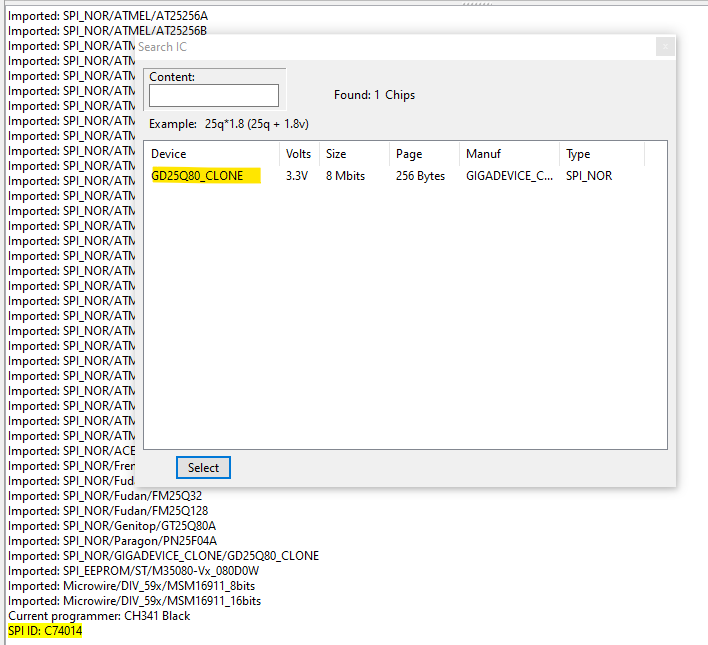Click the log line MSM16911_16bits
This screenshot has height=645, width=708.
(135, 601)
